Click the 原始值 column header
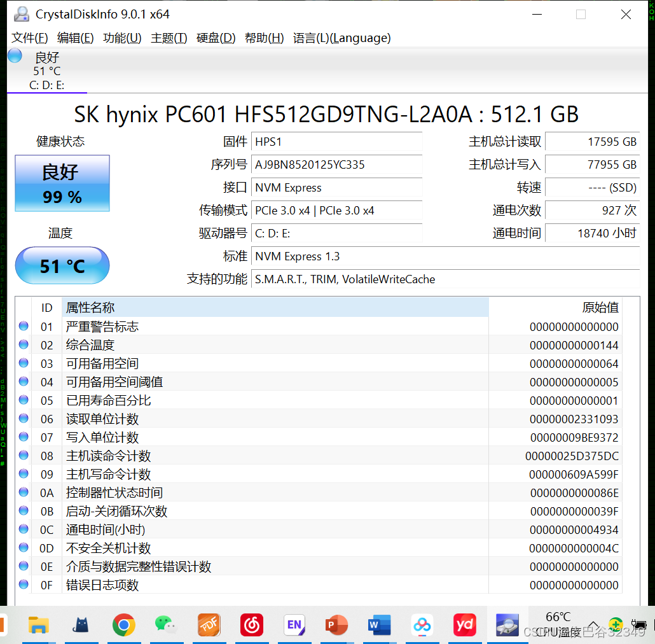This screenshot has height=644, width=655. (x=555, y=307)
